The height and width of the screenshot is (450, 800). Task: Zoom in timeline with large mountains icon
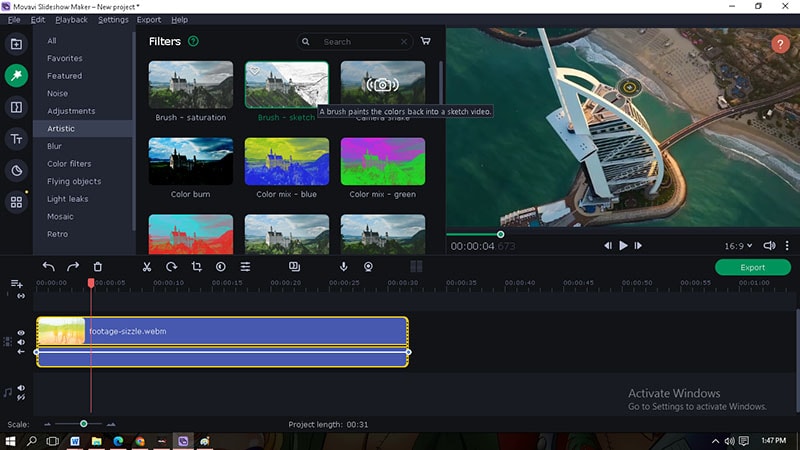[x=111, y=424]
